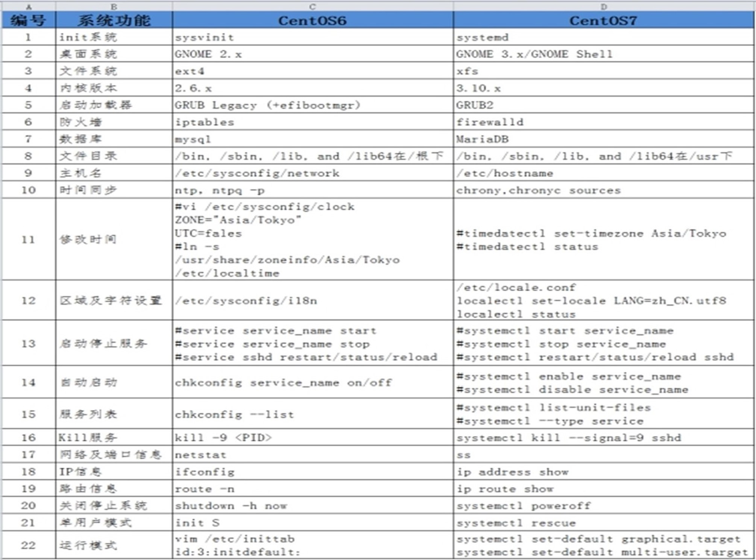Select the /etc/locale.conf cell
Viewport: 756px width, 560px height.
coord(604,300)
